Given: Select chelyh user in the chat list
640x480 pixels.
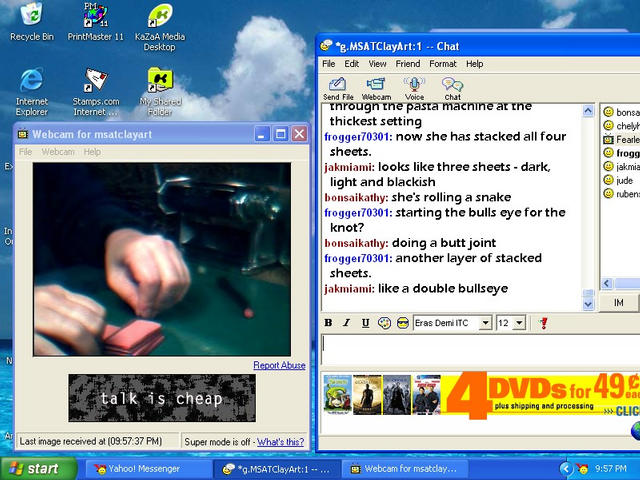Looking at the screenshot, I should (621, 126).
